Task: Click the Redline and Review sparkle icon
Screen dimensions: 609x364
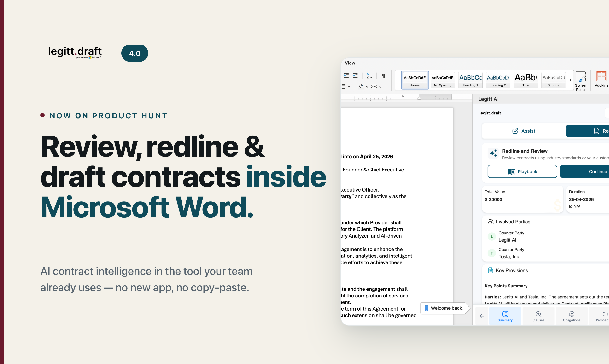Action: 493,153
